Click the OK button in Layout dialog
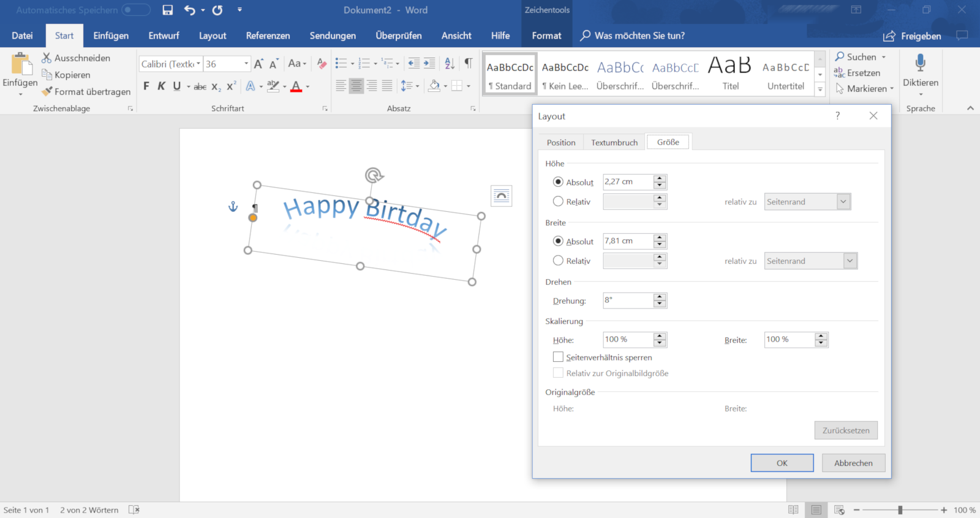 [782, 463]
